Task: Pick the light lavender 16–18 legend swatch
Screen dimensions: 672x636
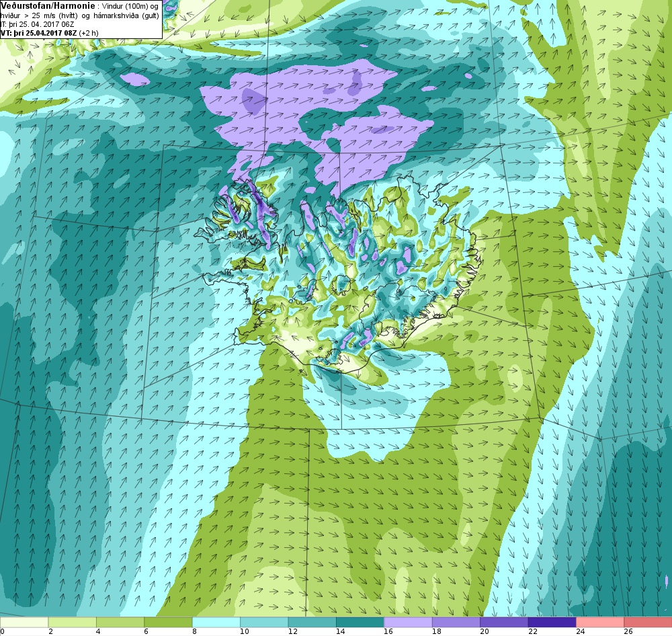Action: tap(409, 622)
